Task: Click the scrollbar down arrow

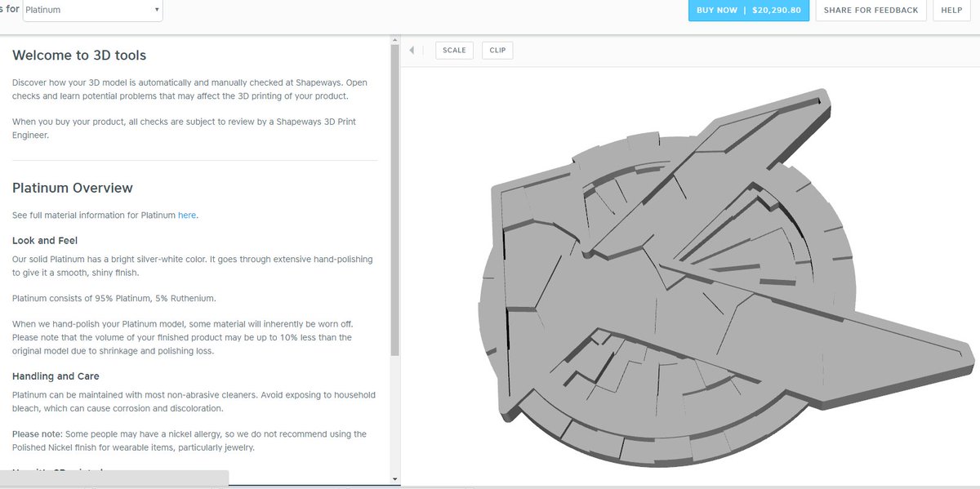Action: point(395,478)
